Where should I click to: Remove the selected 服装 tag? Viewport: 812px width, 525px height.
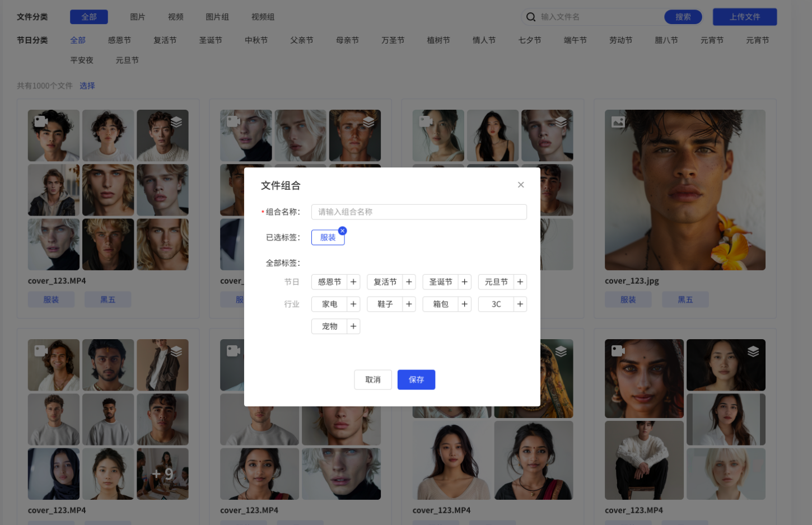[x=343, y=231]
